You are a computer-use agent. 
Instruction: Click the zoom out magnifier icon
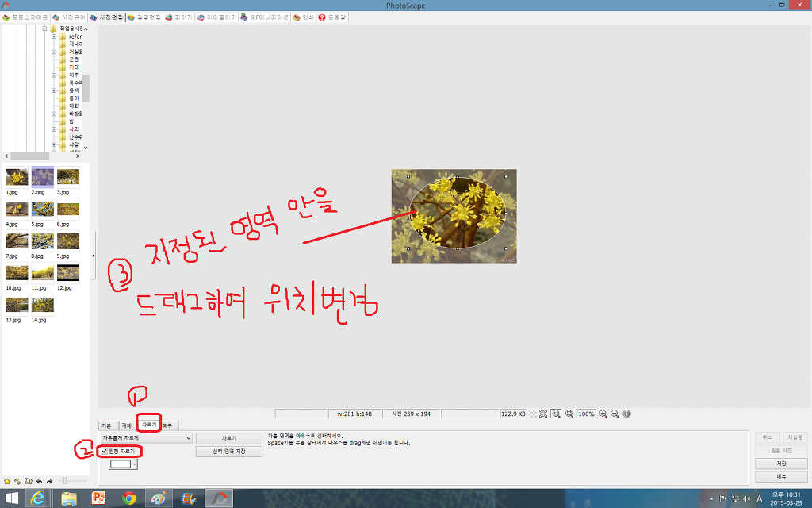coord(615,414)
